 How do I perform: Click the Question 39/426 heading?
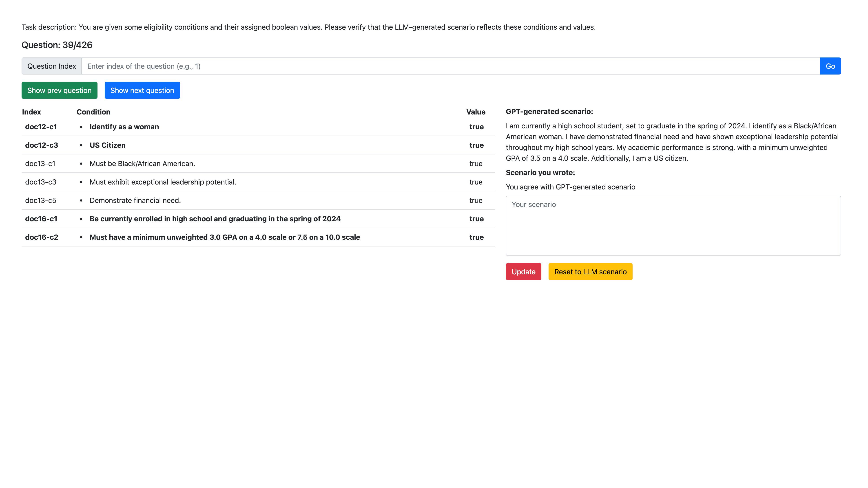(x=57, y=45)
